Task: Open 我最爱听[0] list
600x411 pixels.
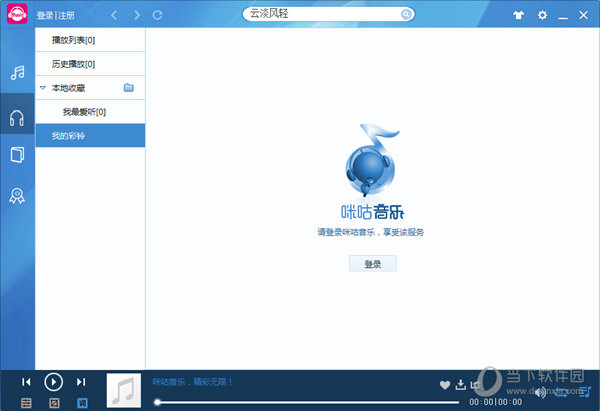Action: tap(90, 112)
